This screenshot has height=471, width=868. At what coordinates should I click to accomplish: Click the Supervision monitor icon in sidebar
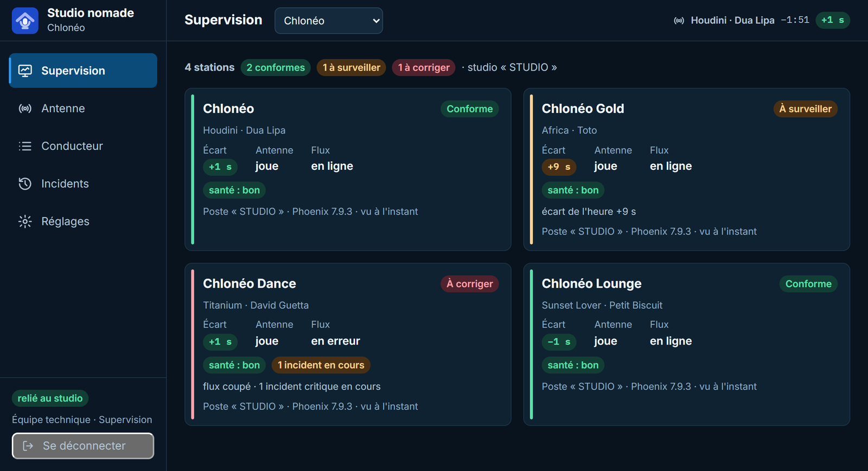(25, 71)
